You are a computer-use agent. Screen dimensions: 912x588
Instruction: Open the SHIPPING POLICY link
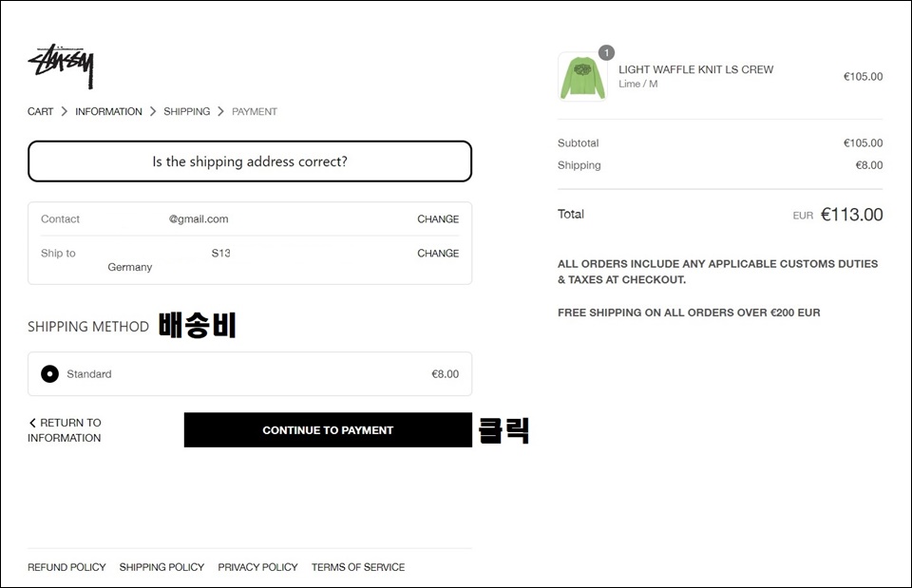161,567
